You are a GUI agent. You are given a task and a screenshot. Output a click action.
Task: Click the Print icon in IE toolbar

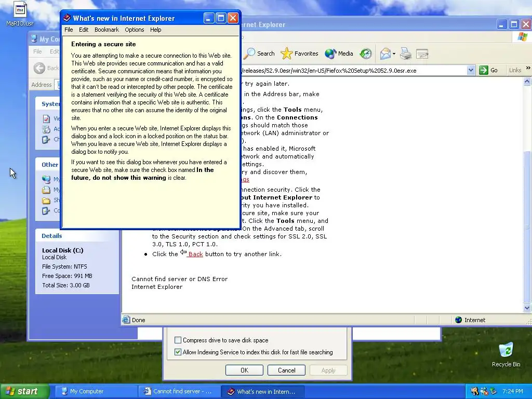point(405,54)
